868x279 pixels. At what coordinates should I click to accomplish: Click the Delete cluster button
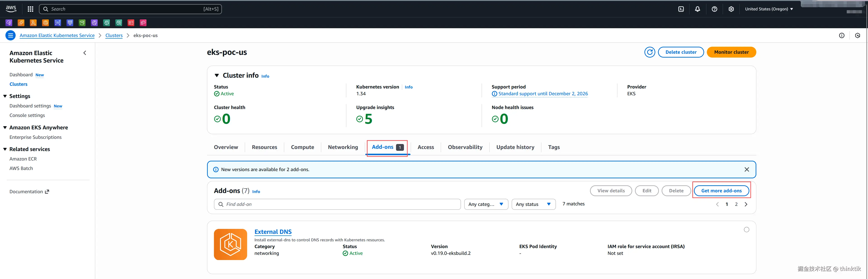[681, 52]
